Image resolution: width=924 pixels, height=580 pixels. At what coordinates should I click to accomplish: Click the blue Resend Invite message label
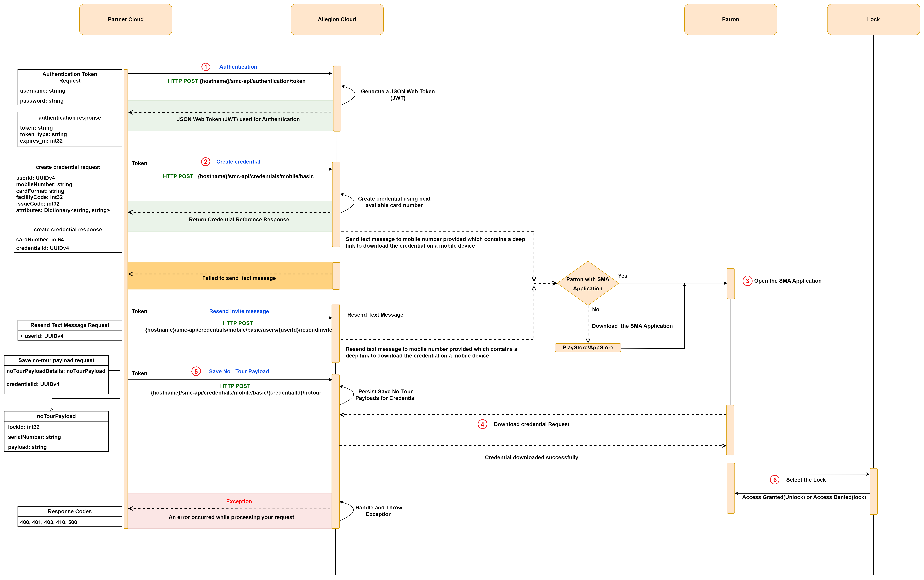(239, 311)
